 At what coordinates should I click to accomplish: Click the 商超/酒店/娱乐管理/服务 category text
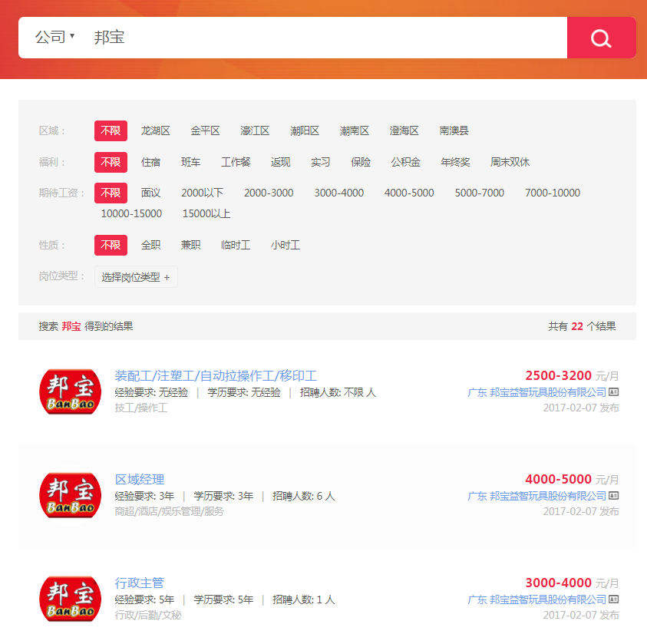[x=169, y=511]
